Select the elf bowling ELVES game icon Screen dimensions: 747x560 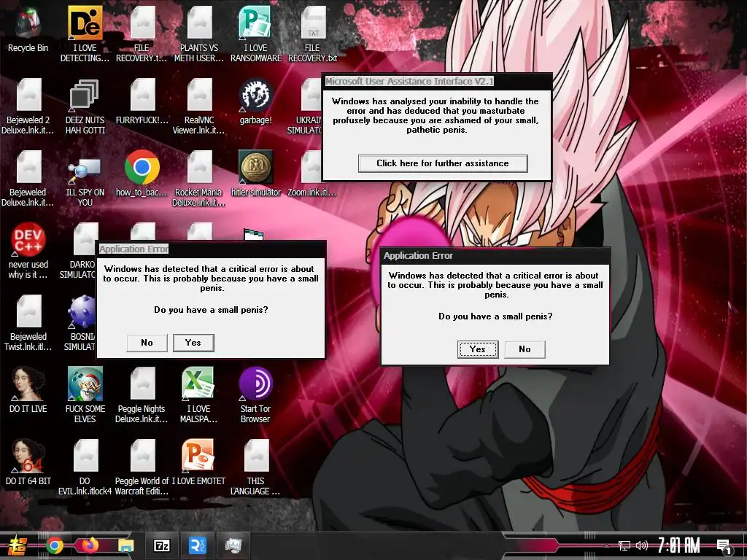(85, 384)
